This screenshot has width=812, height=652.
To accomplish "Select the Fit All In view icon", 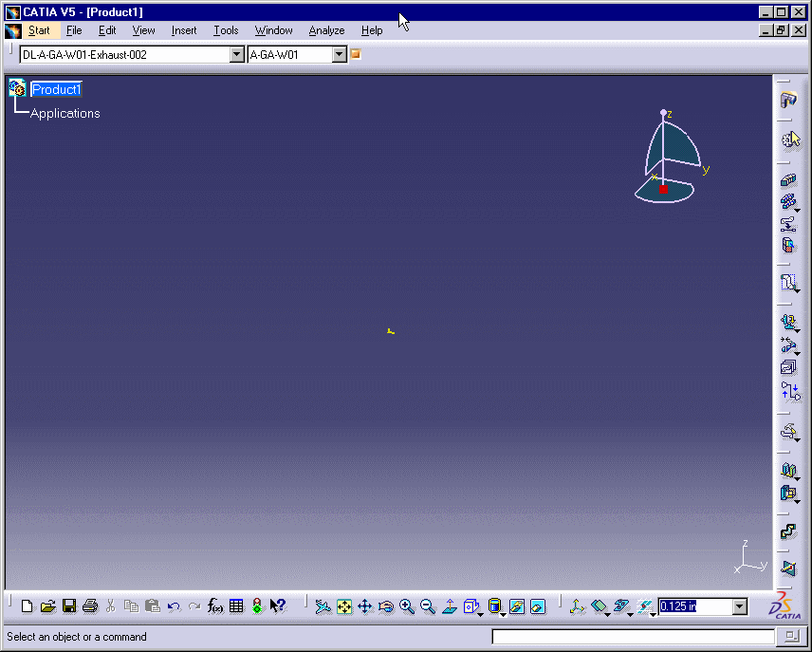I will pos(344,606).
